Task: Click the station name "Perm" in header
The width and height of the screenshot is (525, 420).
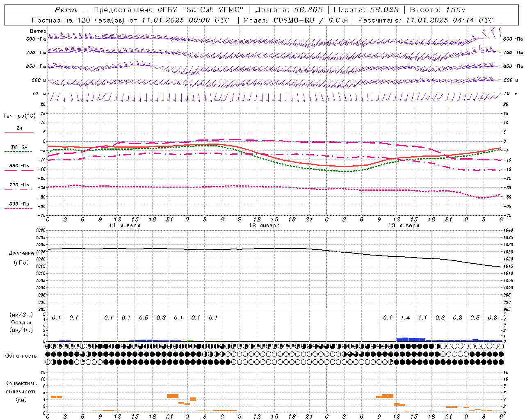Action: pos(66,10)
